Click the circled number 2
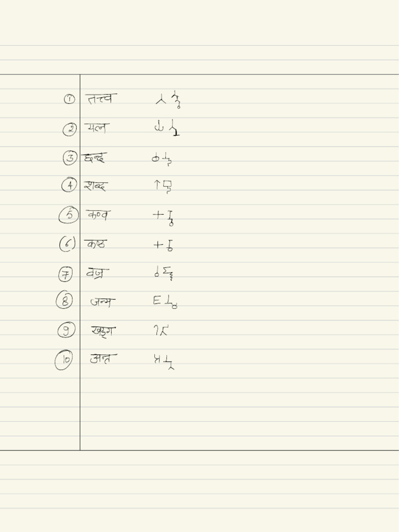Image resolution: width=399 pixels, height=532 pixels. coord(70,129)
